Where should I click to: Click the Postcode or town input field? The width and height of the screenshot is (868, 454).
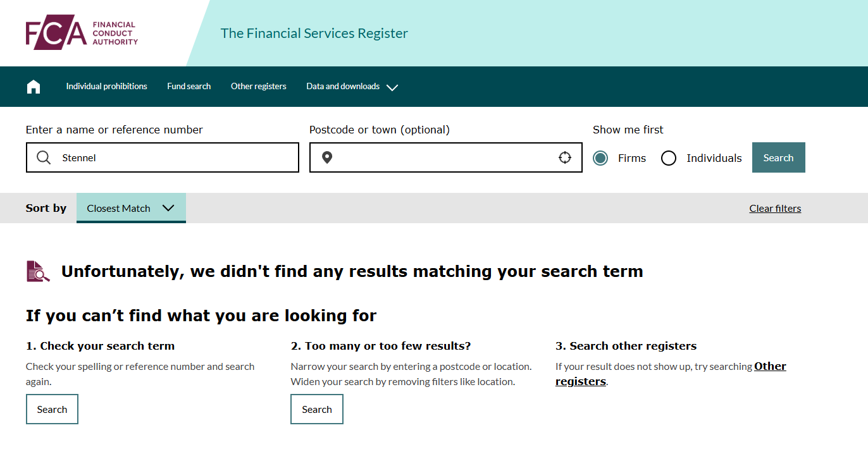pos(443,157)
